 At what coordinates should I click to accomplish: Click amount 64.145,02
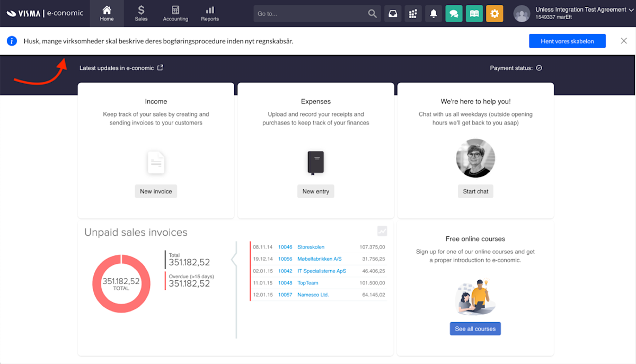point(374,295)
